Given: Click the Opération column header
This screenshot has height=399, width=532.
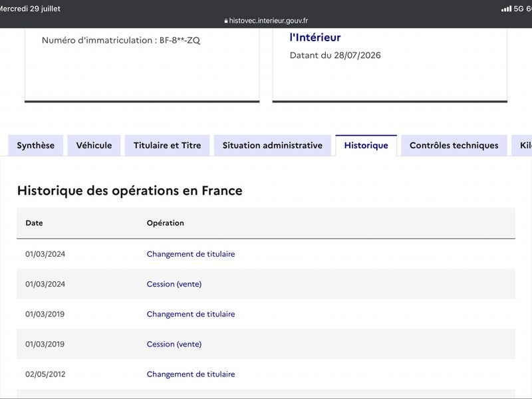Looking at the screenshot, I should pyautogui.click(x=165, y=223).
